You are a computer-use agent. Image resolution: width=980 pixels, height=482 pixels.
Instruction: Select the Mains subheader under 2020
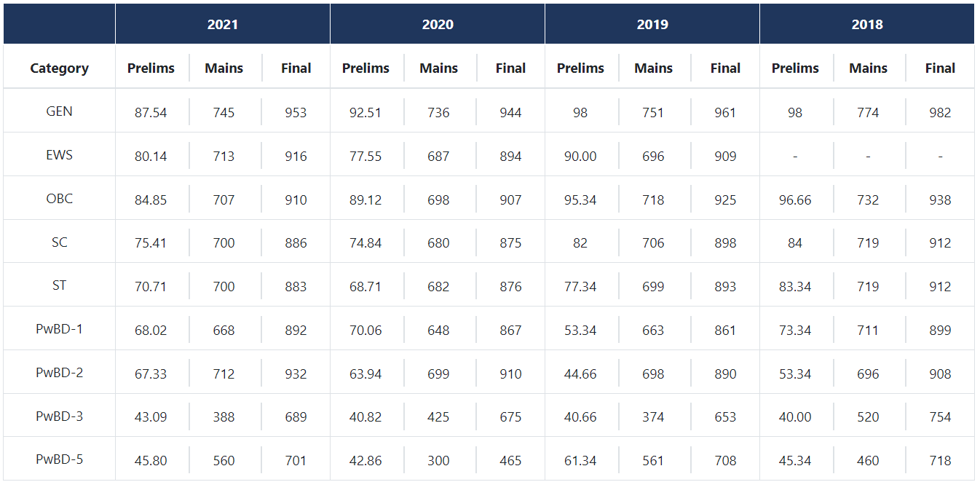point(438,68)
